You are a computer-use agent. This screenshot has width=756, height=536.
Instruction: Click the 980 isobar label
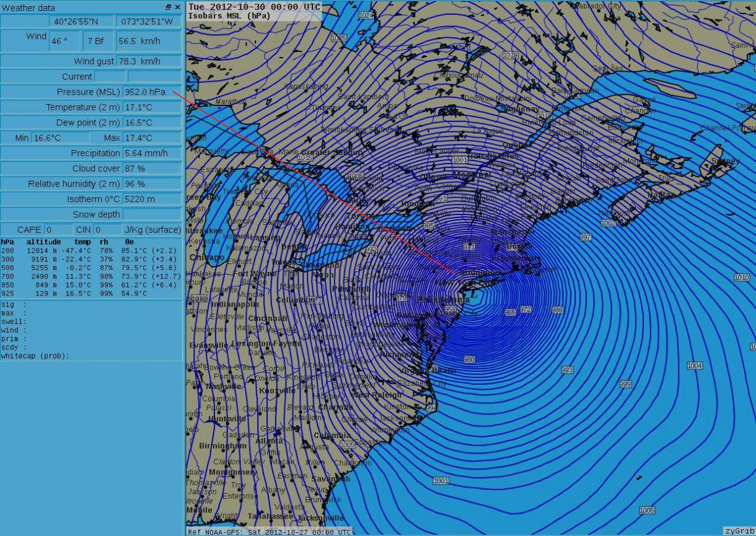(x=469, y=360)
